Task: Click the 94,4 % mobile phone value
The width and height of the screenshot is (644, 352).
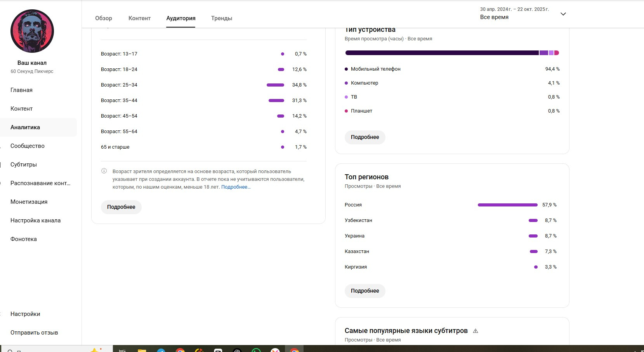Action: pyautogui.click(x=552, y=69)
